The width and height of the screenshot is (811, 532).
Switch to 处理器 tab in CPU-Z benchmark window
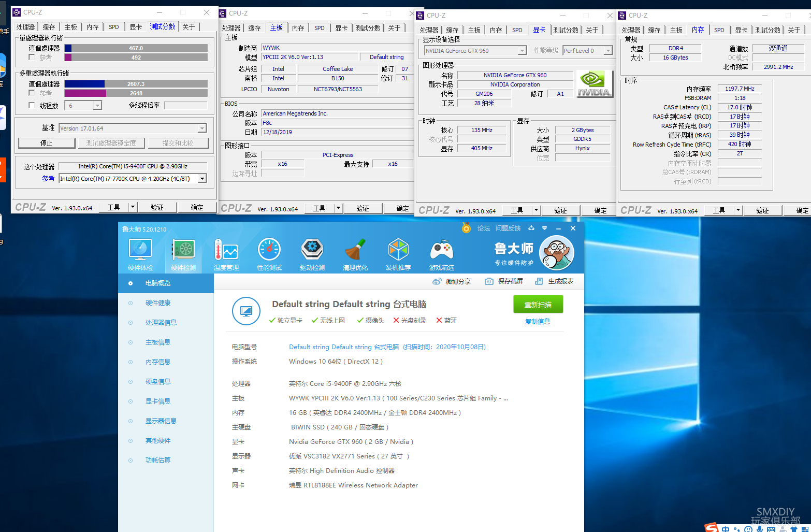click(25, 27)
